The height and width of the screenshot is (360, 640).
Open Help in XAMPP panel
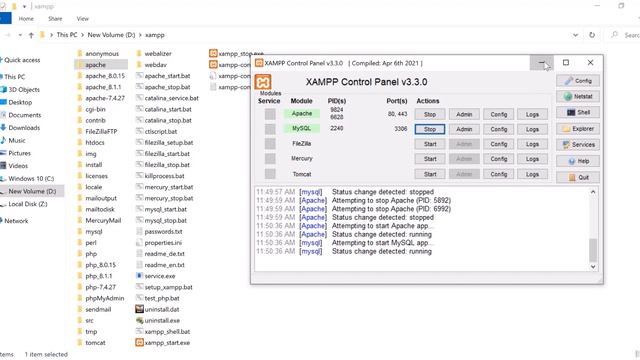[578, 161]
